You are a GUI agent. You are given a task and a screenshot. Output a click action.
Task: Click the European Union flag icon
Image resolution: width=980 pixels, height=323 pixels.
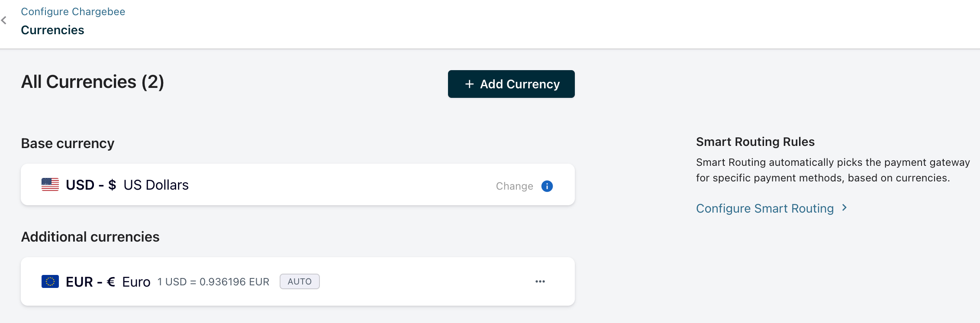point(50,282)
